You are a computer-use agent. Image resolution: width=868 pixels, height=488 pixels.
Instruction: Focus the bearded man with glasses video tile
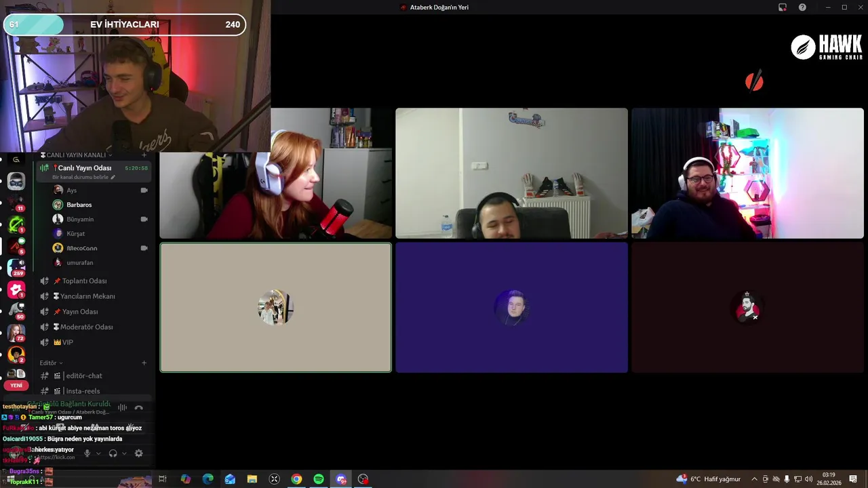click(747, 173)
